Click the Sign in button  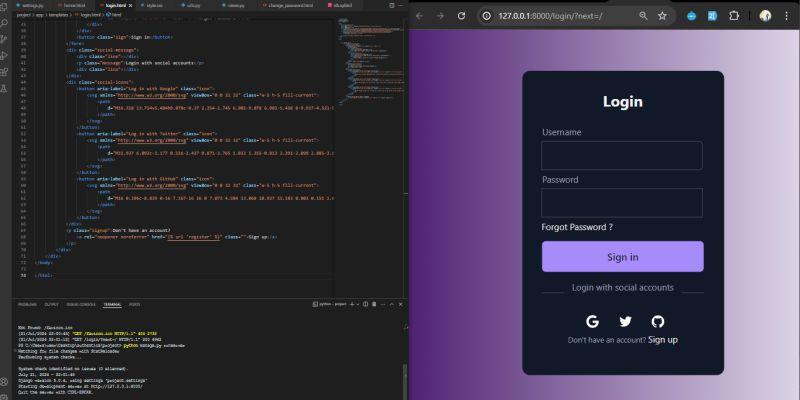(x=622, y=257)
